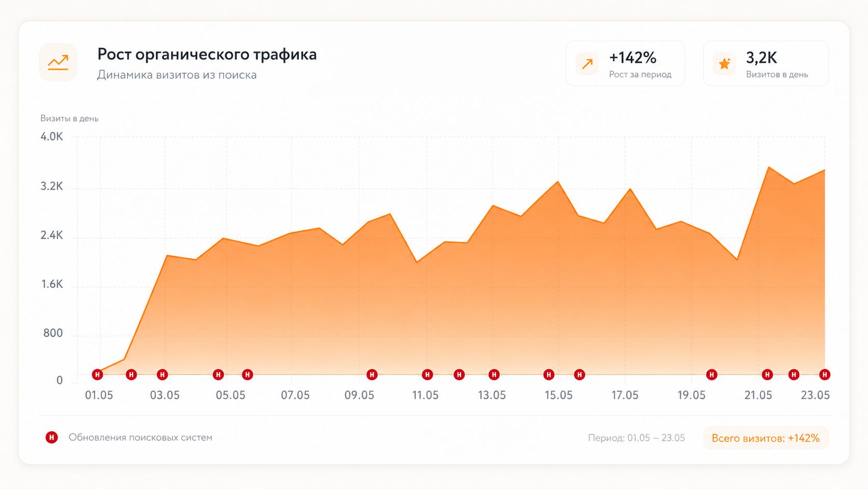868x489 pixels.
Task: Select the update marker above the 01.05 label
Action: [97, 375]
